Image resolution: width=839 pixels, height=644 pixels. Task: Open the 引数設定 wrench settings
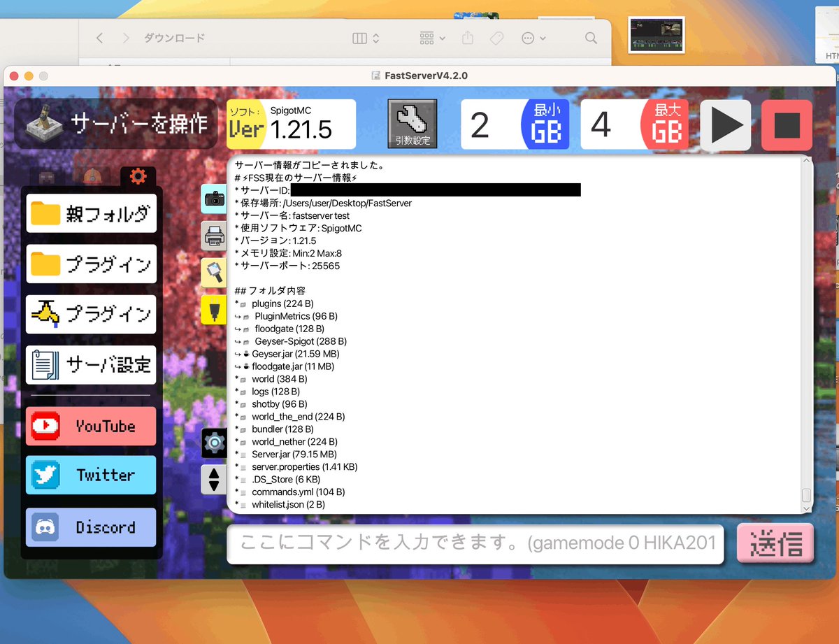(413, 124)
